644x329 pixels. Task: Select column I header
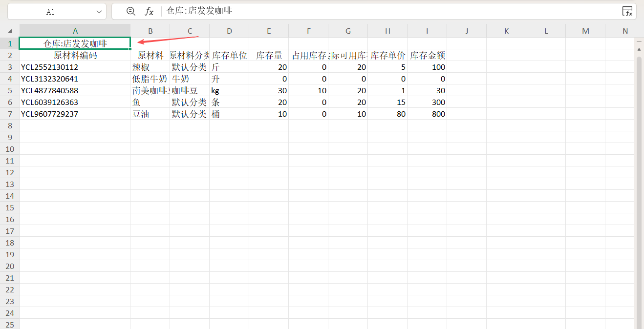(x=427, y=31)
